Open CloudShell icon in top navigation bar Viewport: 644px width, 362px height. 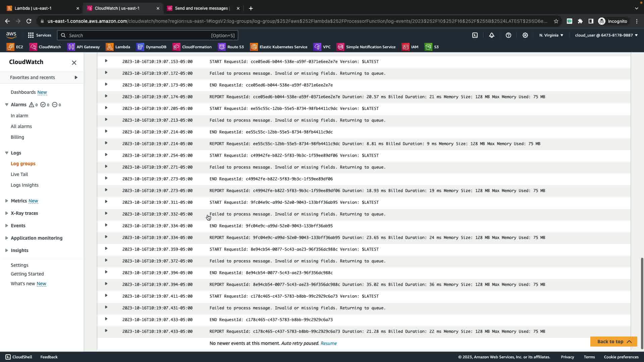coord(475,35)
